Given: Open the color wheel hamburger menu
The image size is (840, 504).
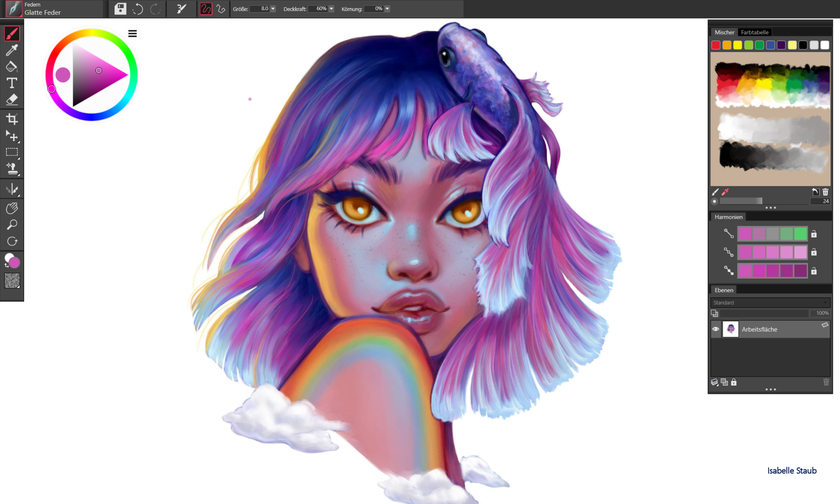Looking at the screenshot, I should [132, 33].
